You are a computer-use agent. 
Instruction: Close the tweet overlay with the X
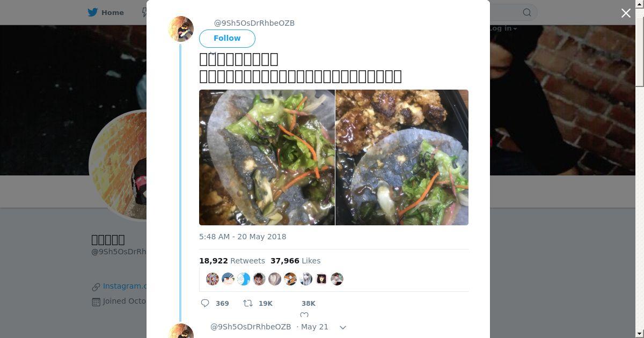(x=626, y=13)
